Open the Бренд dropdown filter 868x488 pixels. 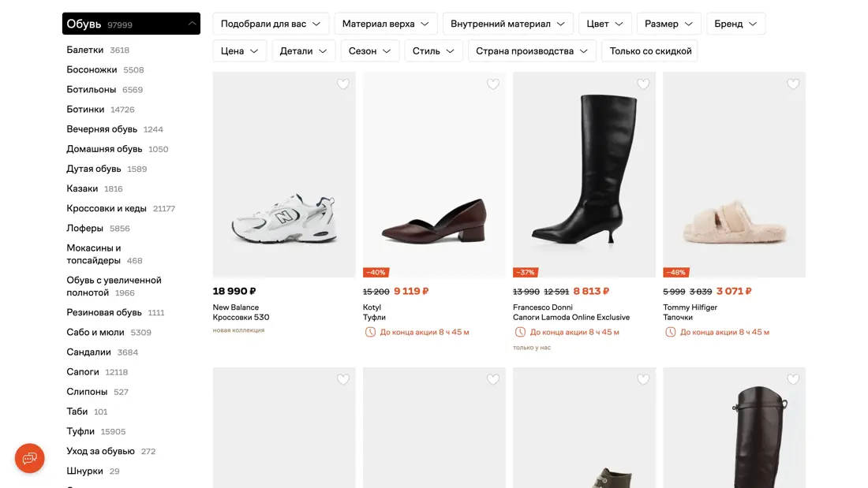735,24
